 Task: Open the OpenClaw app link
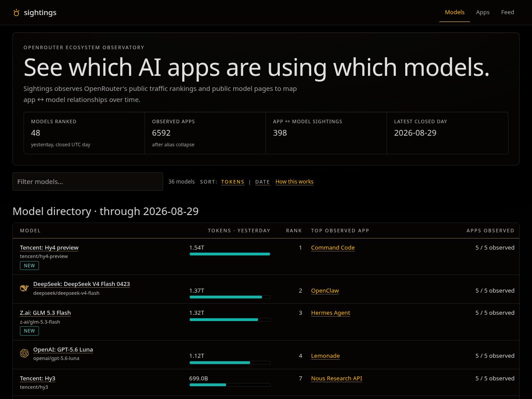[x=325, y=290]
